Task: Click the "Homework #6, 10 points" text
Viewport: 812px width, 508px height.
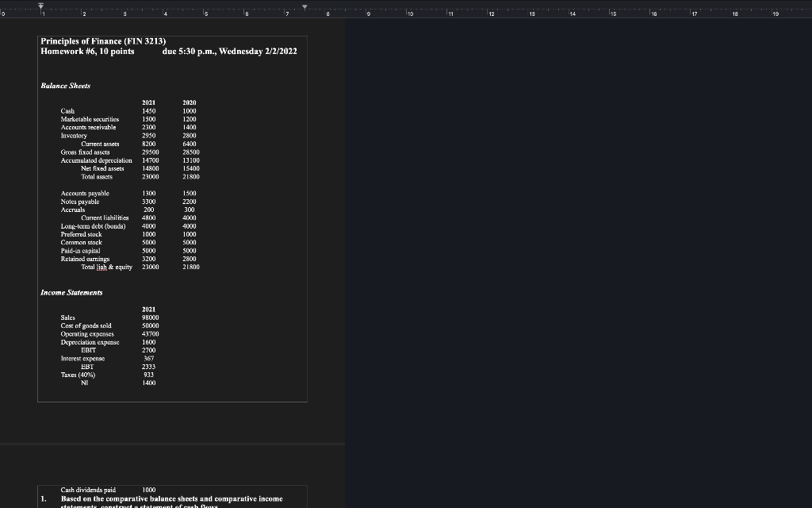Action: click(87, 51)
